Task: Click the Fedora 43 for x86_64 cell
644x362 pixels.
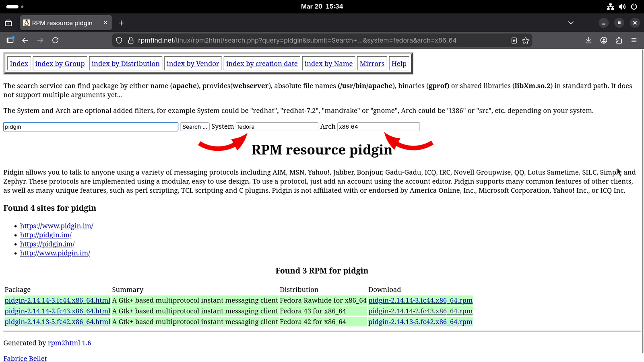Action: coord(323,311)
